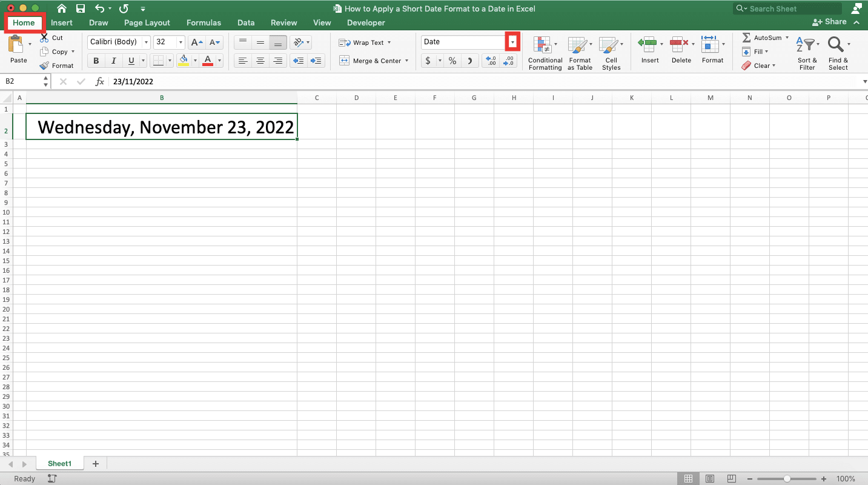Open fill color dropdown arrow

pos(195,61)
